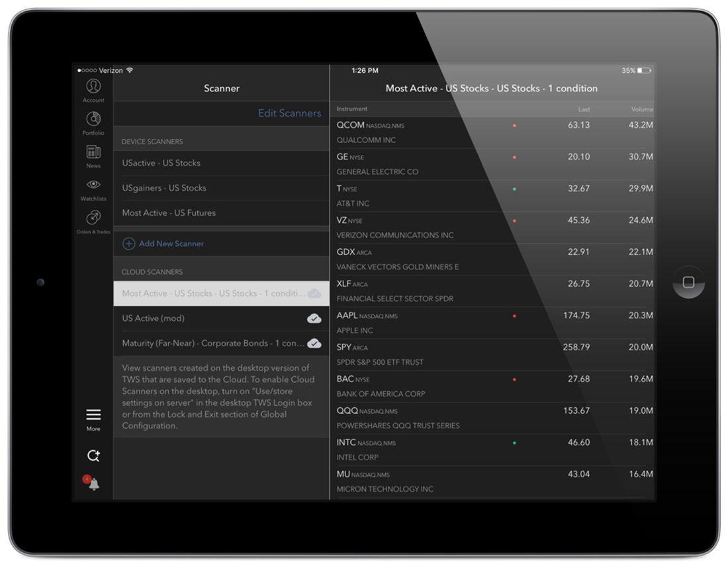Click the volume value 19.0M

coord(641,410)
